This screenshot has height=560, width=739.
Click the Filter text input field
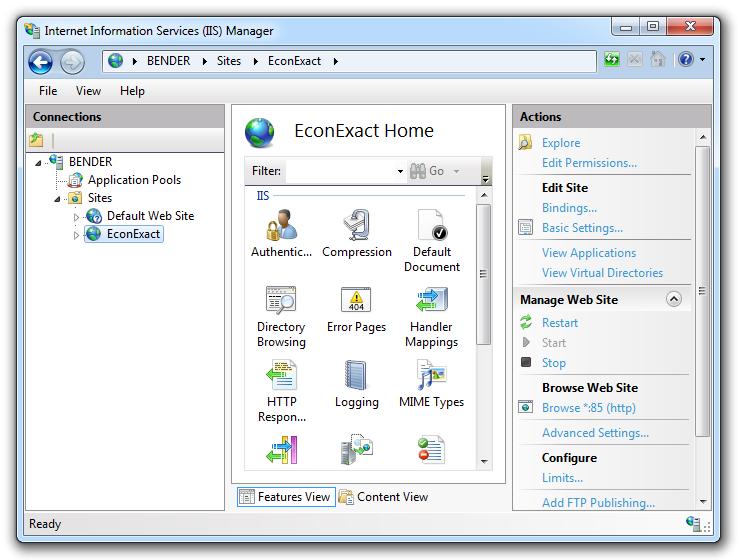(341, 171)
